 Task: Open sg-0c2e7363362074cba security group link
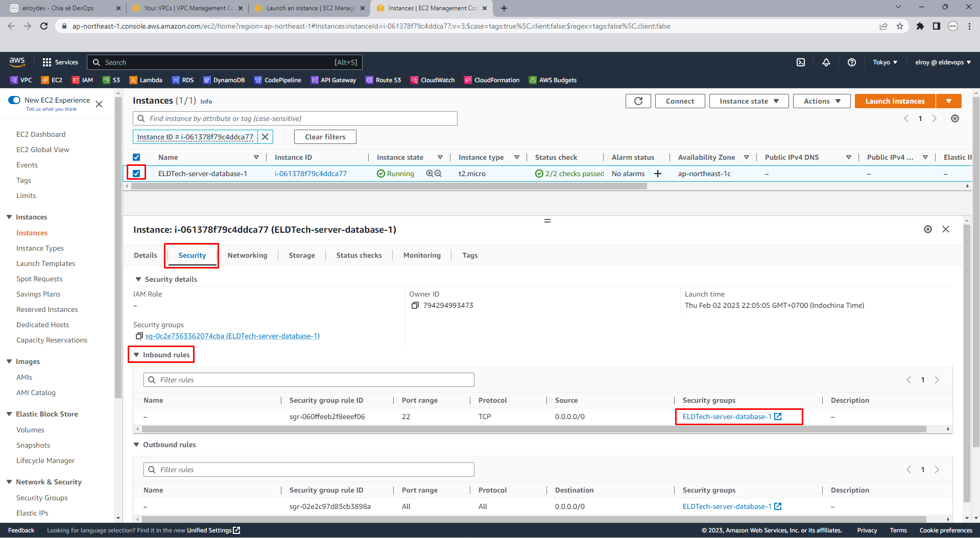(232, 336)
